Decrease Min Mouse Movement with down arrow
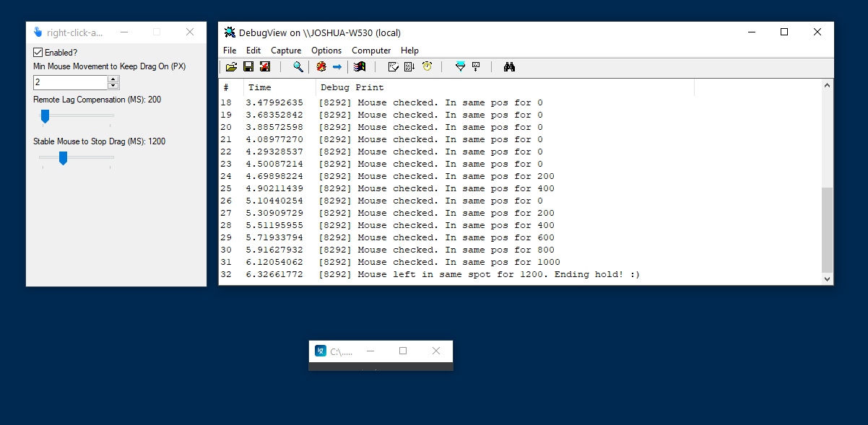This screenshot has height=425, width=868. [113, 86]
